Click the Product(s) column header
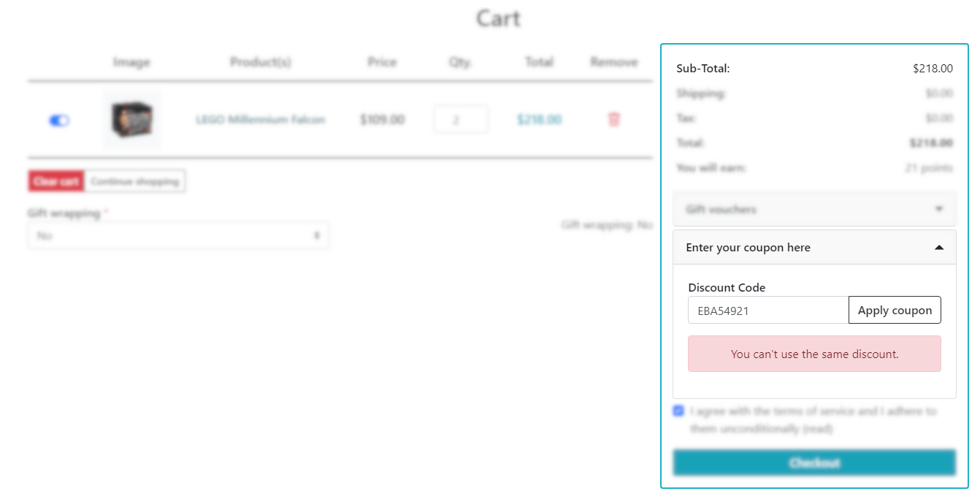 tap(261, 62)
